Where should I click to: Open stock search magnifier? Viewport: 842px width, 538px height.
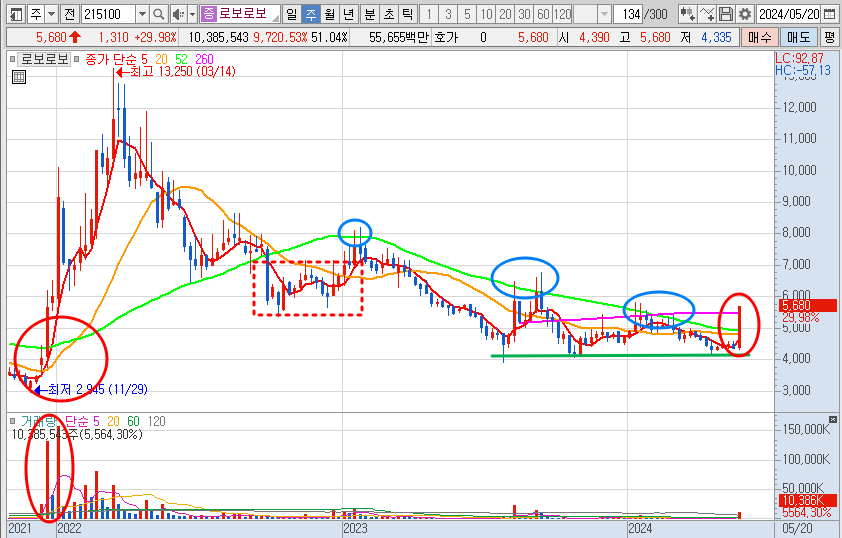tap(158, 14)
